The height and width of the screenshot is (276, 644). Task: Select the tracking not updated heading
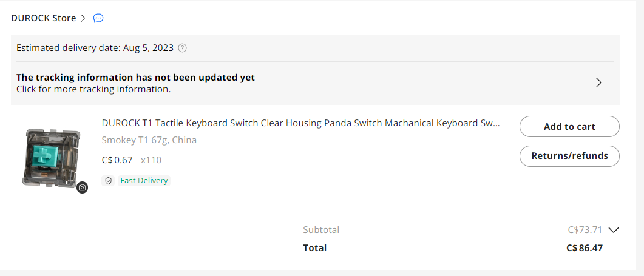pos(135,78)
